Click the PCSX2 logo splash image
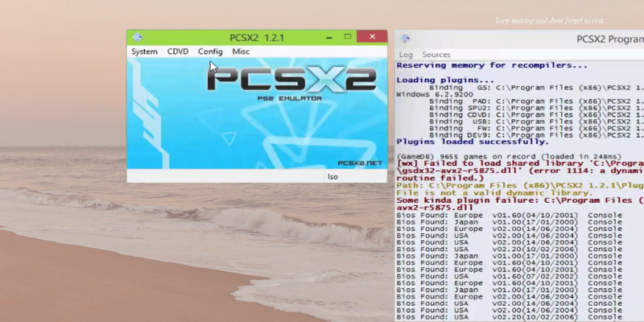Viewport: 644px width, 322px height. [x=291, y=80]
